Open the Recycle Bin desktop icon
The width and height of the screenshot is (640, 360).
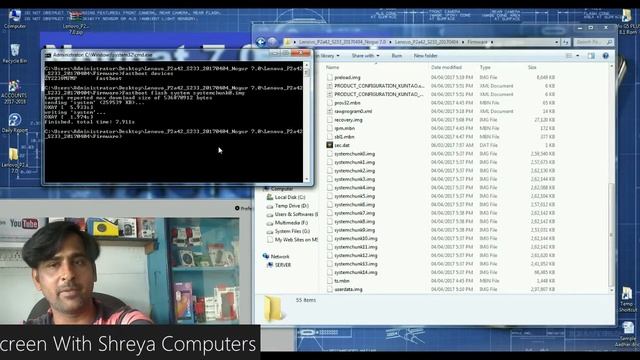(x=15, y=53)
